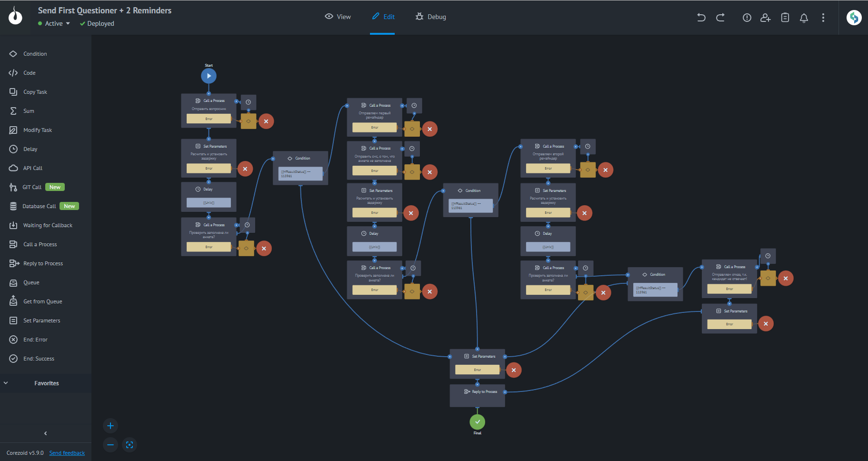Click the Start node on canvas
The width and height of the screenshot is (868, 461).
pos(209,76)
